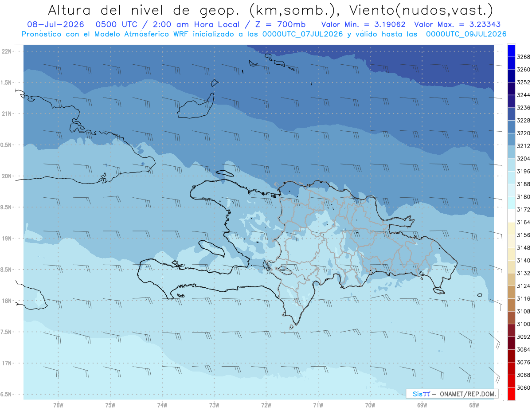Click the colorbar value '3212'

(x=523, y=146)
